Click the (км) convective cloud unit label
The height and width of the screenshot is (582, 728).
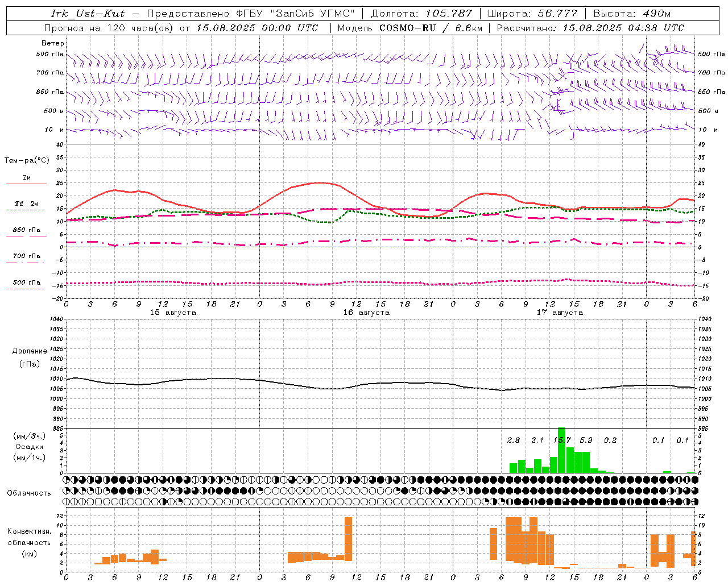pos(30,554)
